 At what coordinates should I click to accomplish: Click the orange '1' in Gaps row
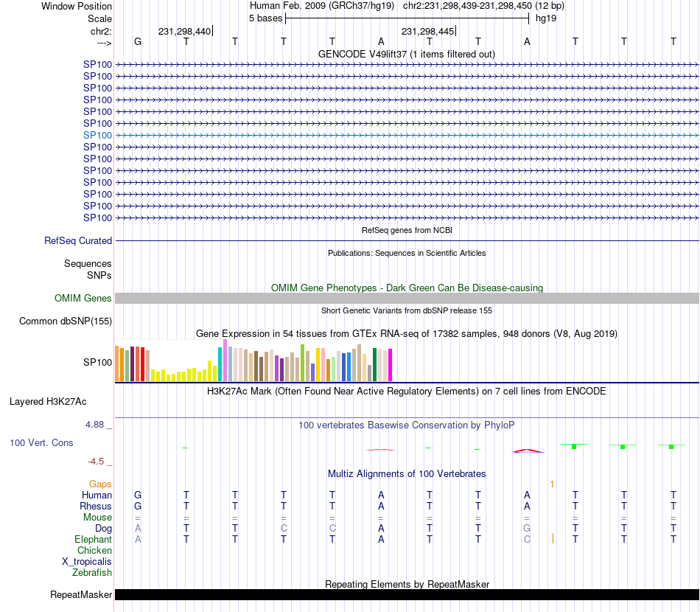[x=552, y=484]
